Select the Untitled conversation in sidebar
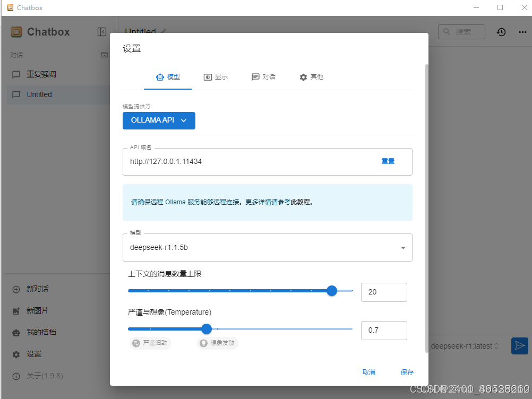This screenshot has height=399, width=532. coord(58,94)
